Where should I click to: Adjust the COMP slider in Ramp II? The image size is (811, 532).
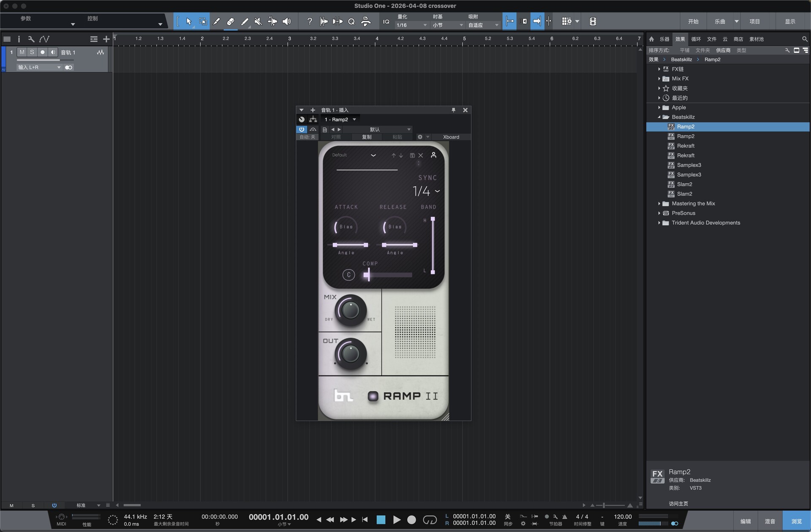tap(388, 275)
